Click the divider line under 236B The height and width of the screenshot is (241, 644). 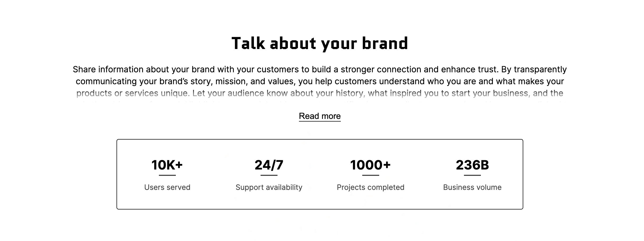pos(472,175)
